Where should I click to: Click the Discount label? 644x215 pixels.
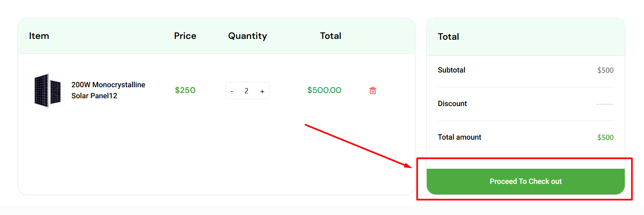pos(452,104)
